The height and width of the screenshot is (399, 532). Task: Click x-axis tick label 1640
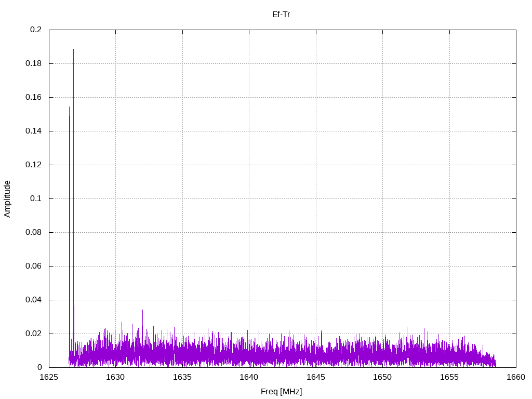(x=249, y=377)
